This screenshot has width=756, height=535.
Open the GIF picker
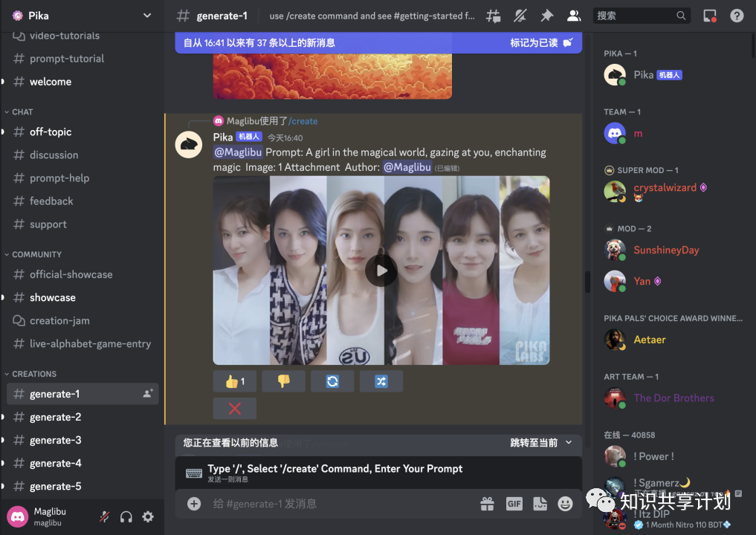tap(514, 504)
